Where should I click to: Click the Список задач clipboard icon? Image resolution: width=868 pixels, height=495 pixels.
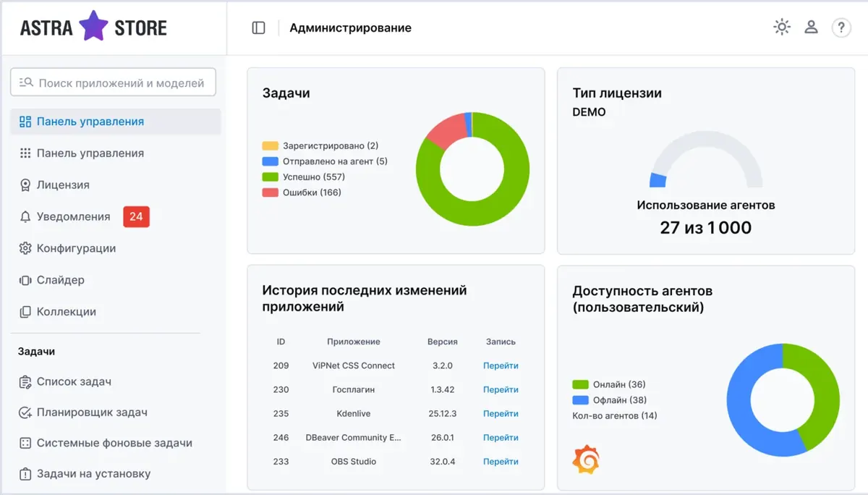click(25, 381)
